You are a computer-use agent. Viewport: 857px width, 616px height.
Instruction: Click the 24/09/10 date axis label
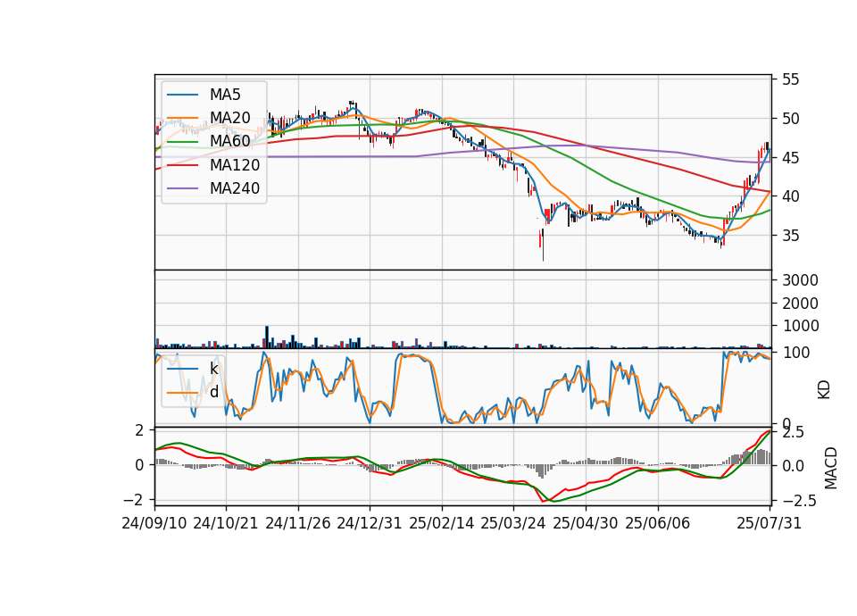click(x=154, y=523)
